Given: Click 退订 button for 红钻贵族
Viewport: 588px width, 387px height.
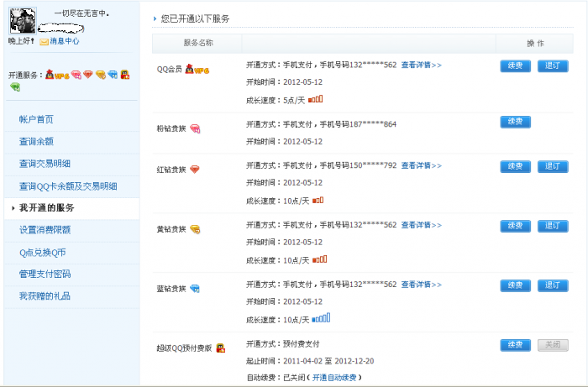Looking at the screenshot, I should [x=553, y=166].
